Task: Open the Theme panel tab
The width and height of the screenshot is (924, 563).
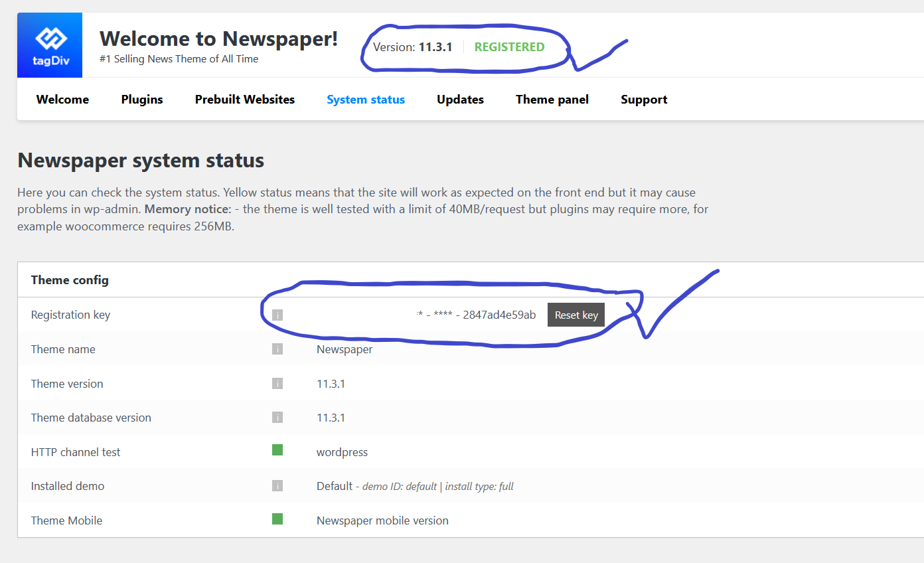Action: [x=552, y=100]
